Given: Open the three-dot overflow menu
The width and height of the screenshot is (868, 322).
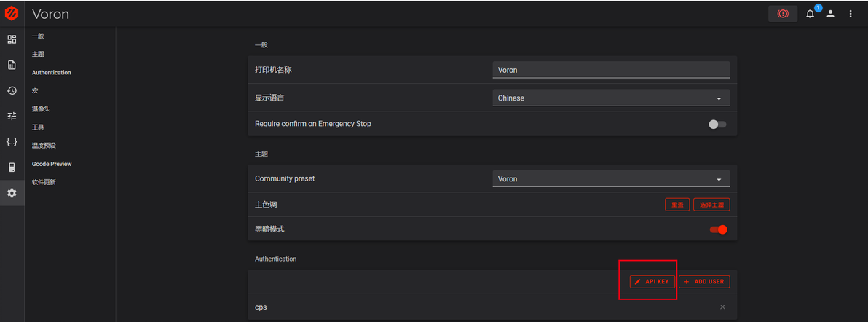Looking at the screenshot, I should [x=851, y=14].
